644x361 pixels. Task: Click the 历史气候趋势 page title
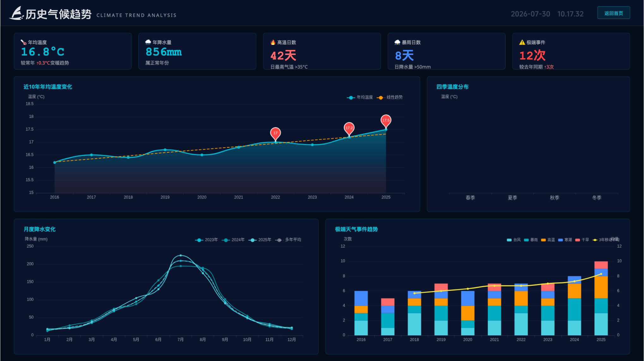click(x=58, y=14)
